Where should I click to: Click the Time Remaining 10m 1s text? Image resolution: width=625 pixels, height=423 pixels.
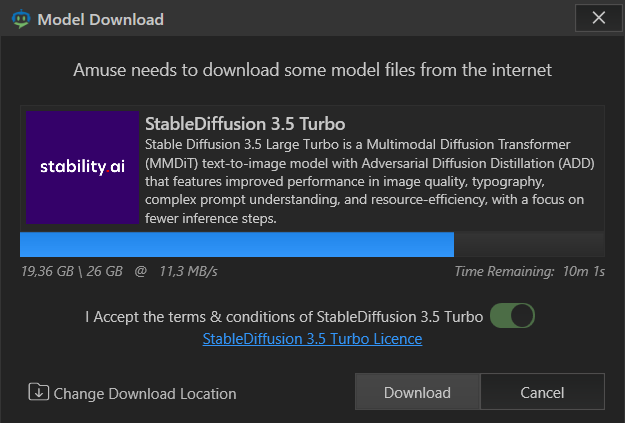click(x=530, y=271)
